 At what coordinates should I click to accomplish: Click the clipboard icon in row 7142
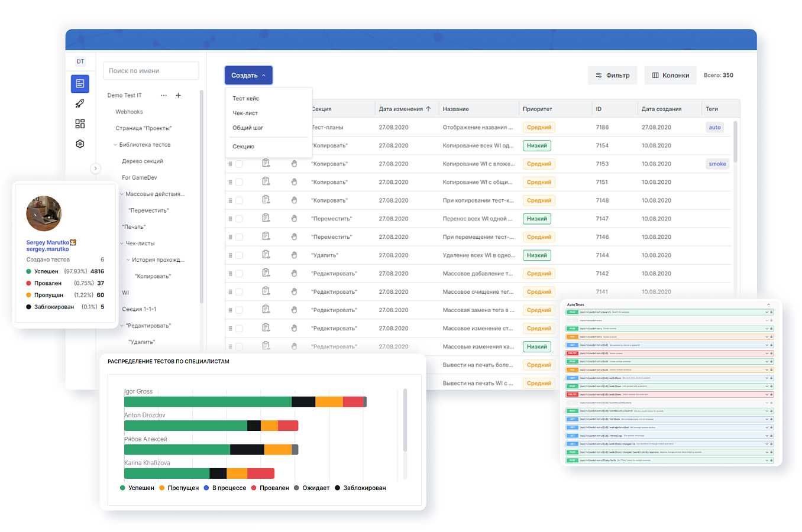pyautogui.click(x=266, y=273)
